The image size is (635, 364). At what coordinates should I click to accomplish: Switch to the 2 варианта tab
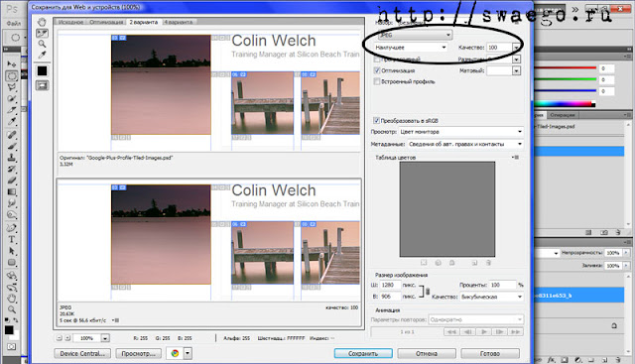tap(143, 22)
